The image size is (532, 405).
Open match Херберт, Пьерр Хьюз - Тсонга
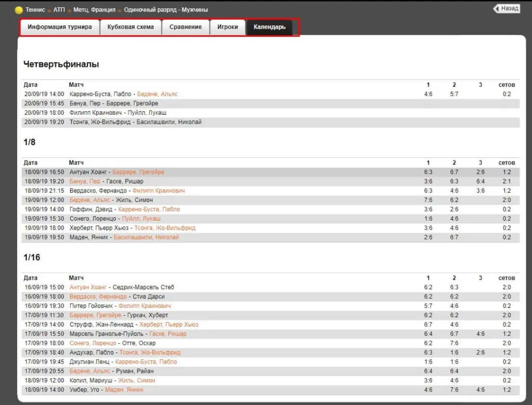[132, 228]
